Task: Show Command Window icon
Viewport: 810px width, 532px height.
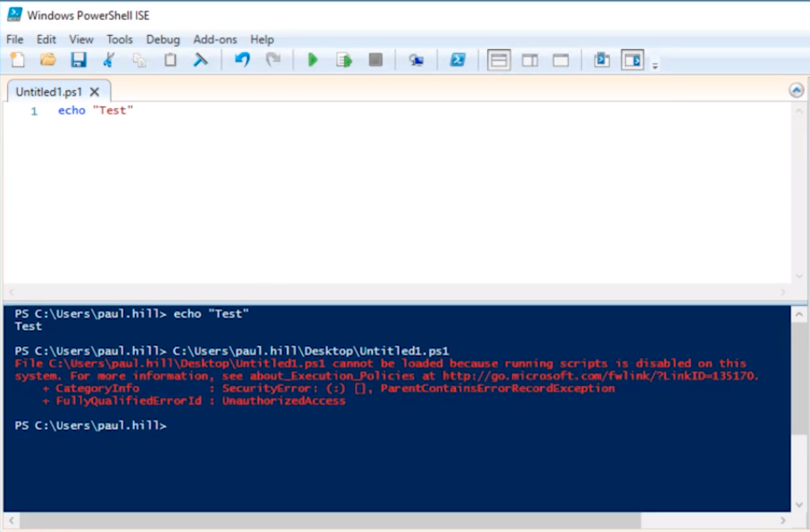Action: [x=602, y=60]
